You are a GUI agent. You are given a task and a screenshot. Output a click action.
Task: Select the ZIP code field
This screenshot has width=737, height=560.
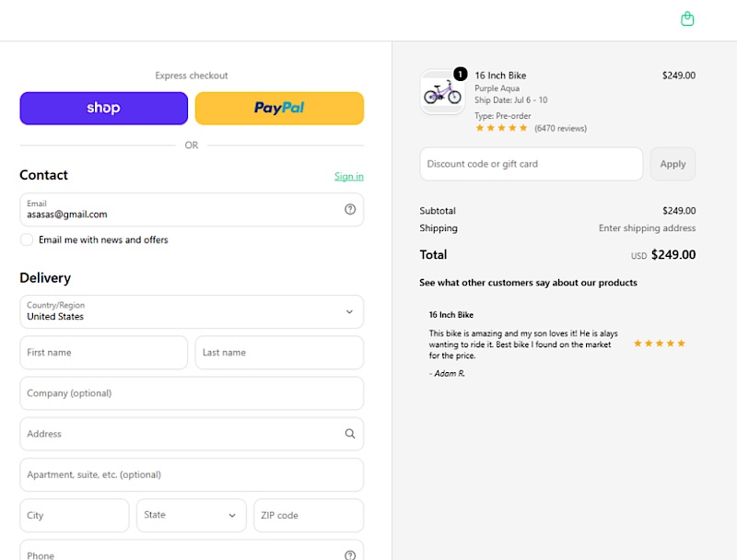309,516
